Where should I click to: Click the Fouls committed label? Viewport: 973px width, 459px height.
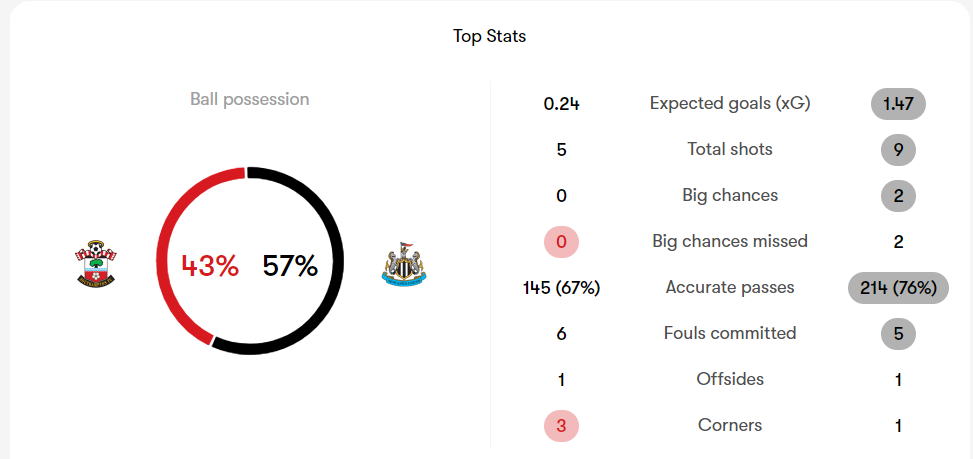[x=730, y=333]
